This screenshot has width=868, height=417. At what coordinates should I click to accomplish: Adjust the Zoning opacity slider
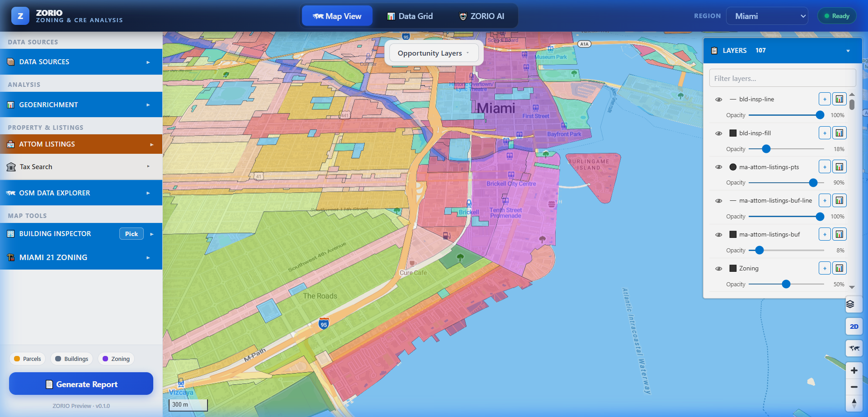pyautogui.click(x=786, y=284)
